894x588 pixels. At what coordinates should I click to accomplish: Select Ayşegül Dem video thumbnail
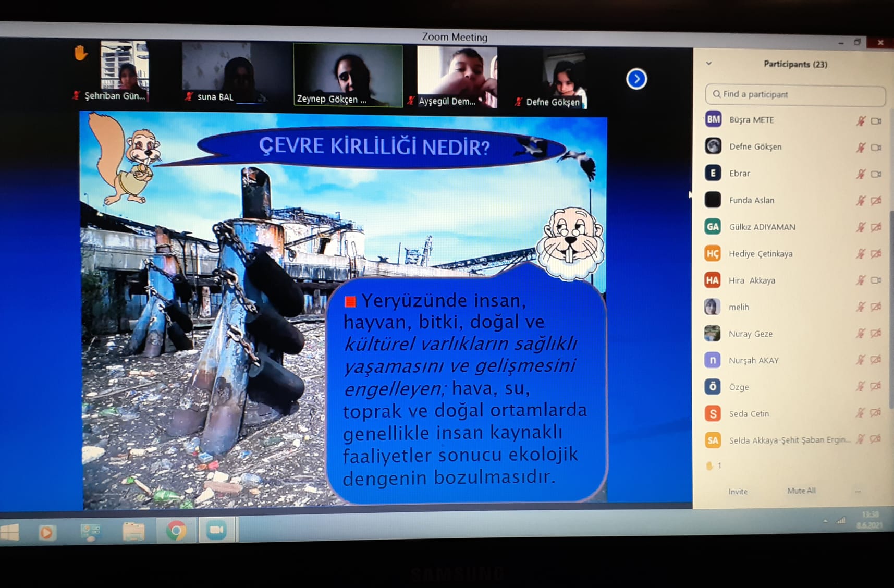coord(457,77)
